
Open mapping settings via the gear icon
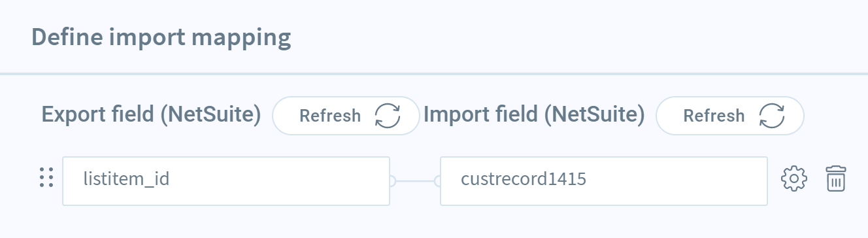tap(795, 178)
